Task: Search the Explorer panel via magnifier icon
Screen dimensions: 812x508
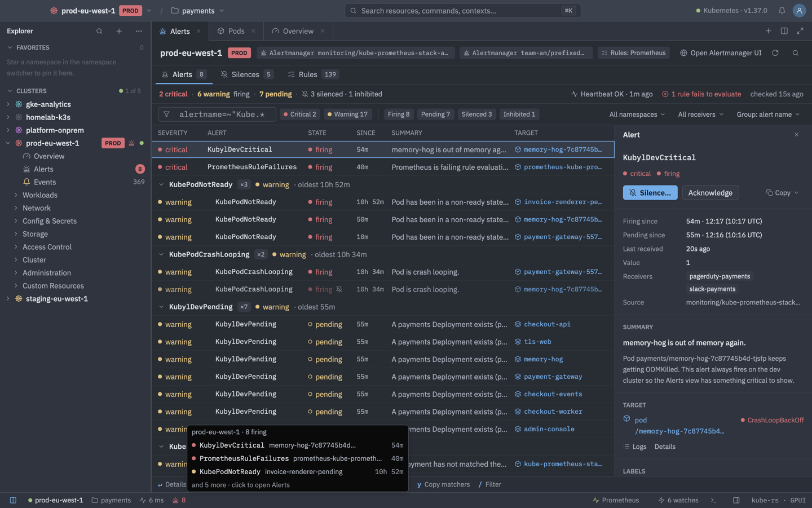Action: pyautogui.click(x=99, y=31)
